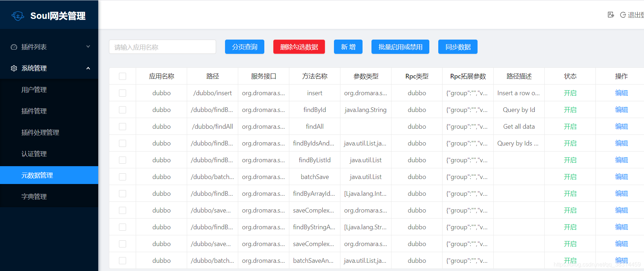
Task: Check the row with method findByIdsAnd...
Action: [x=123, y=143]
